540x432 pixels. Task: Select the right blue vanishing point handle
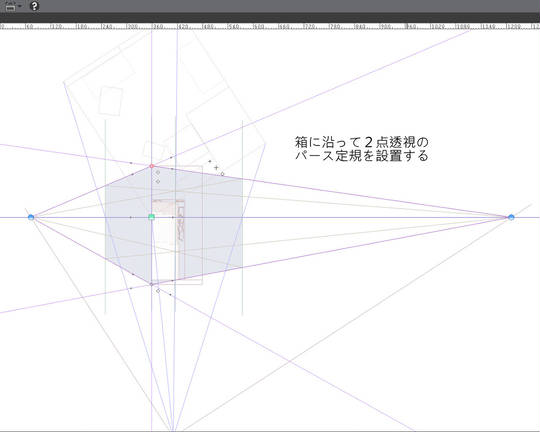pos(511,217)
